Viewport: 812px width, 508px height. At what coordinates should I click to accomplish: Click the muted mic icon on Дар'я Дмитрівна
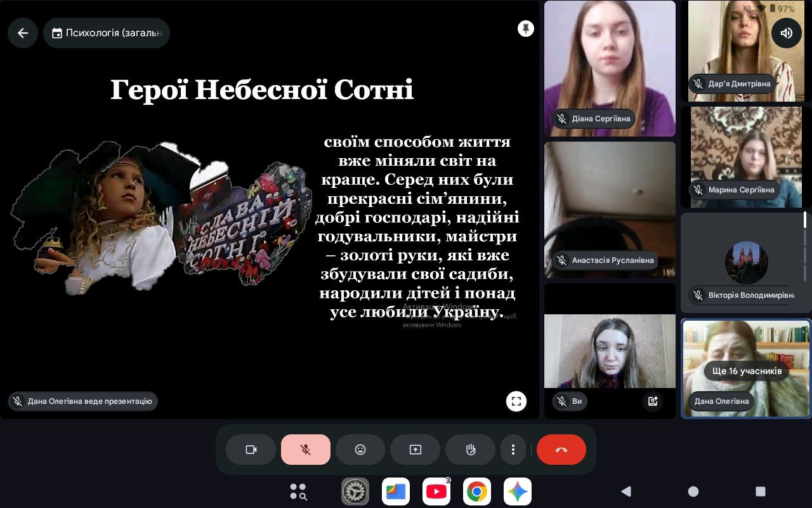pos(698,84)
